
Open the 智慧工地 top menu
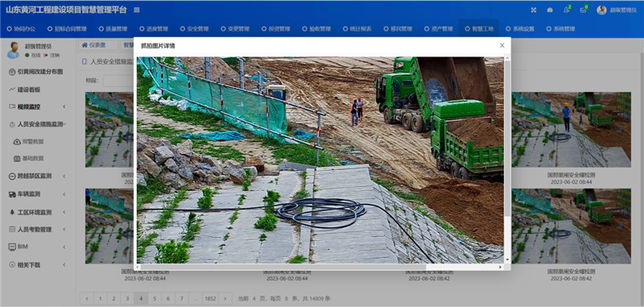tap(479, 29)
